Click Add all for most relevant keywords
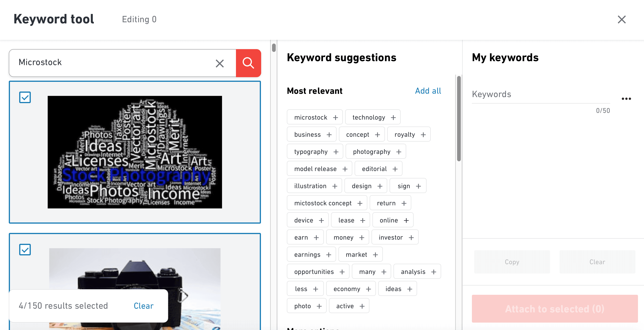Screen dimensions: 644x330 428,91
